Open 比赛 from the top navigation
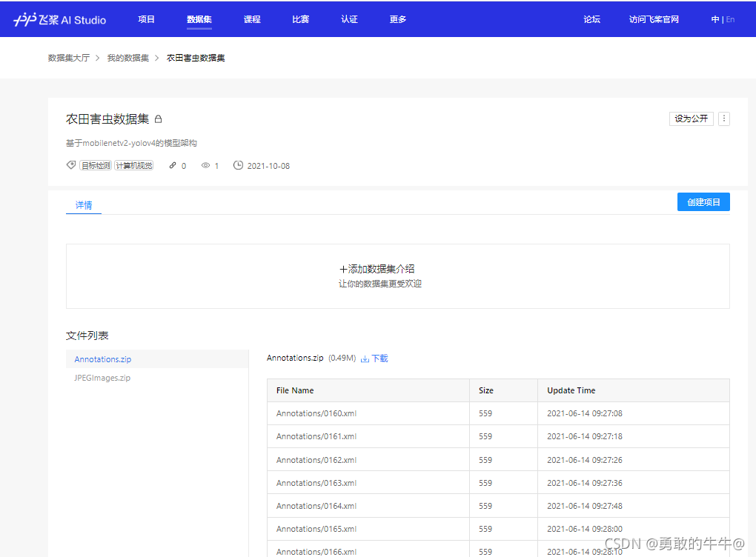Viewport: 756px width, 557px height. (x=300, y=19)
